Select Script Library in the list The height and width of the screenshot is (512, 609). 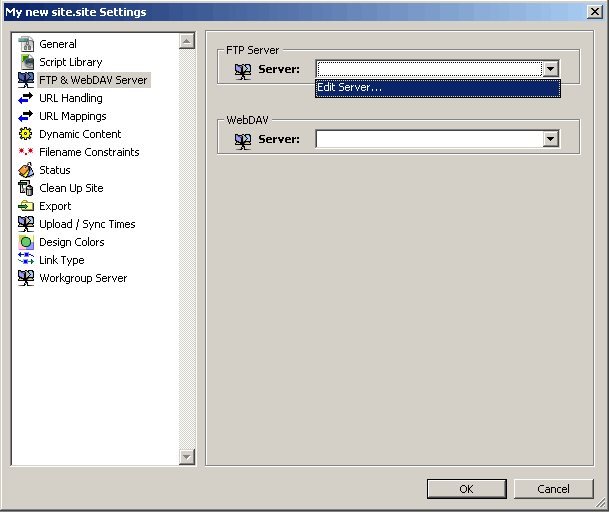71,62
